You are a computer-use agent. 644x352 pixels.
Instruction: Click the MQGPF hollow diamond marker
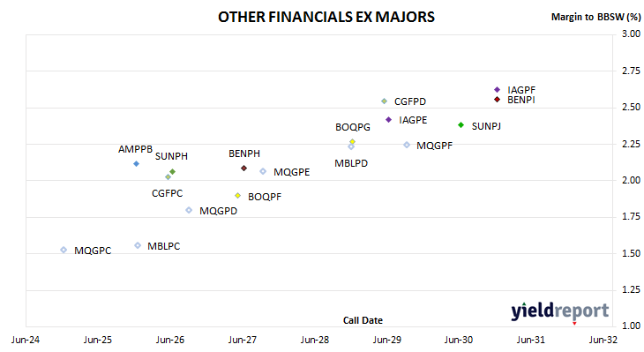[x=407, y=145]
